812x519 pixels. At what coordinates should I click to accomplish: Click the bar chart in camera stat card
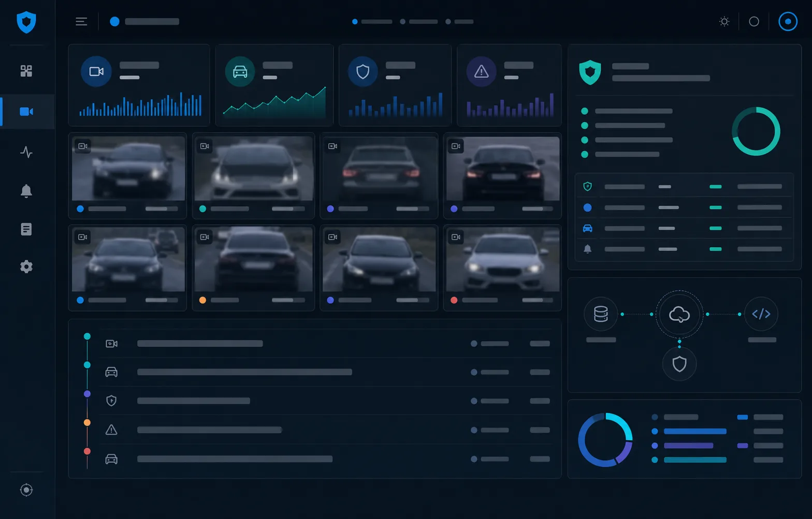click(x=140, y=104)
